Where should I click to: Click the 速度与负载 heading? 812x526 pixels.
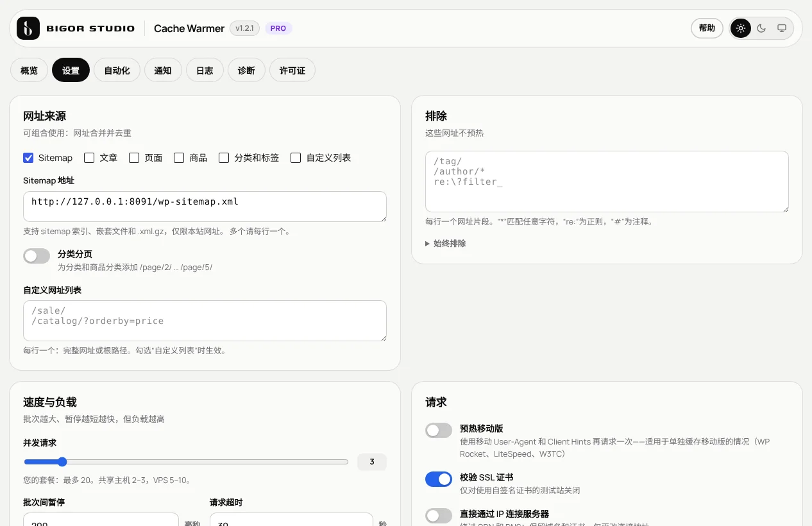pos(50,402)
